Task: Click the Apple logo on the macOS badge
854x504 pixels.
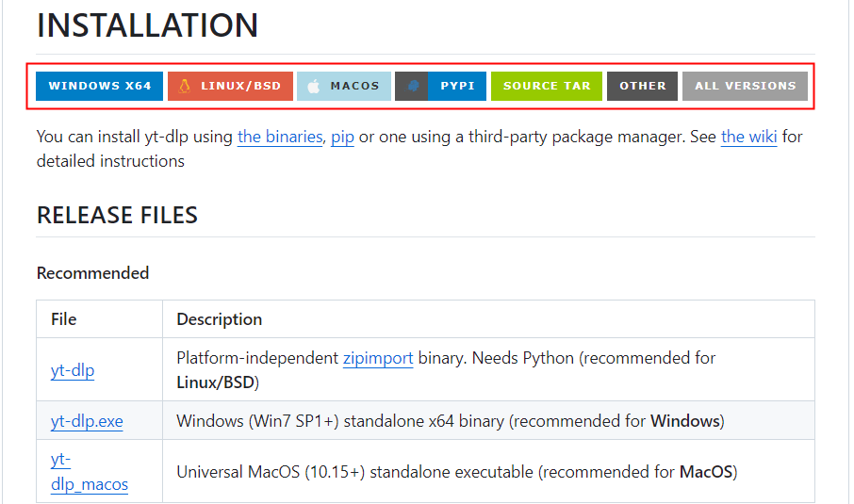Action: (x=313, y=86)
